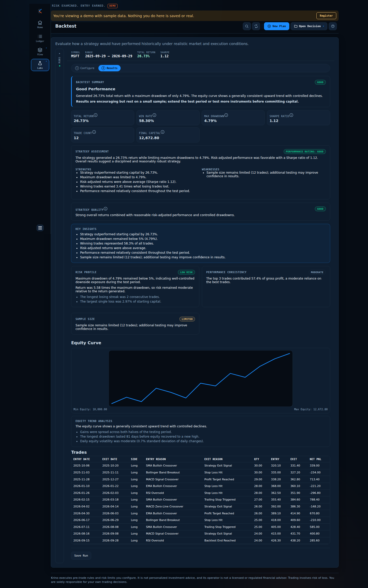Select the trade row entered 2025-10-06
The image size is (368, 588).
201,465
